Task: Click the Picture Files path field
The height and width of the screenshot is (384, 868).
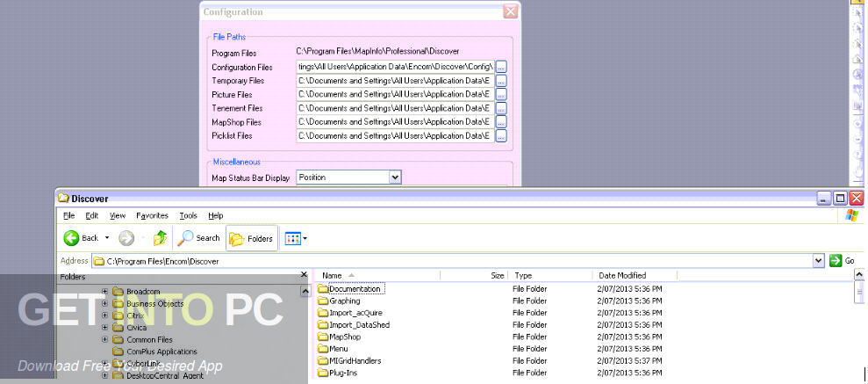Action: click(x=395, y=95)
